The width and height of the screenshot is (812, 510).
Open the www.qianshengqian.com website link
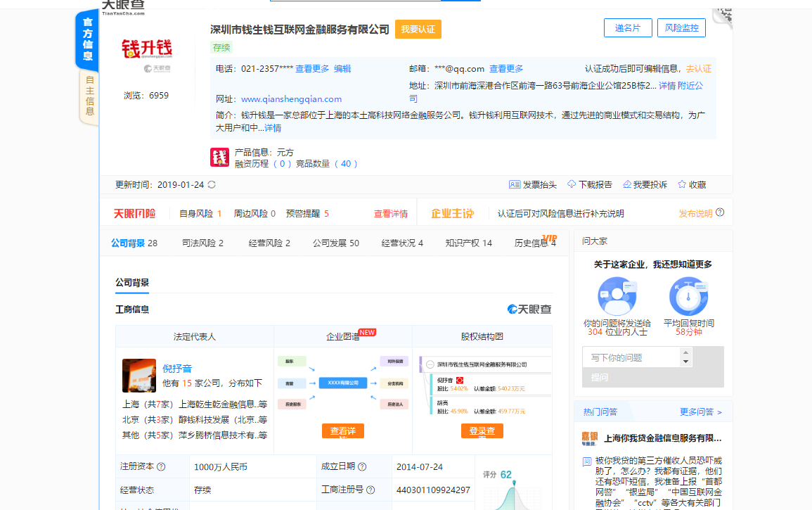[292, 99]
